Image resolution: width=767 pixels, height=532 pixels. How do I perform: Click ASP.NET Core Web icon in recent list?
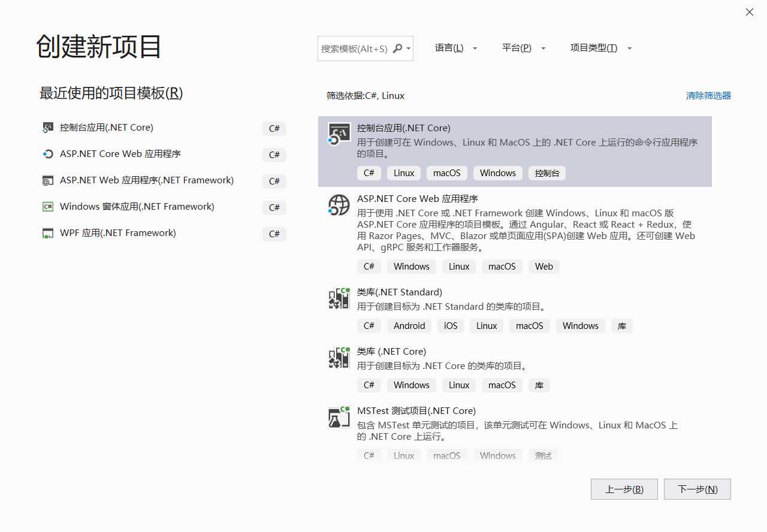coord(48,154)
